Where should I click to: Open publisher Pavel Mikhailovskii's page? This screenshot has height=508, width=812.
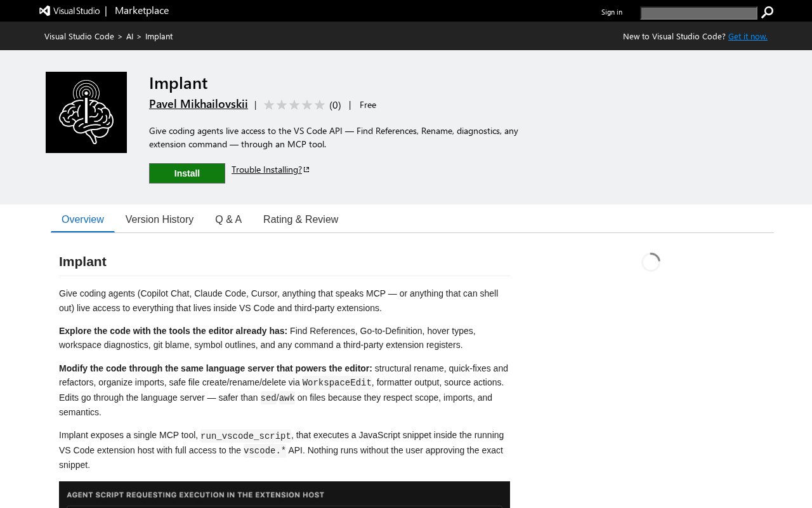199,104
